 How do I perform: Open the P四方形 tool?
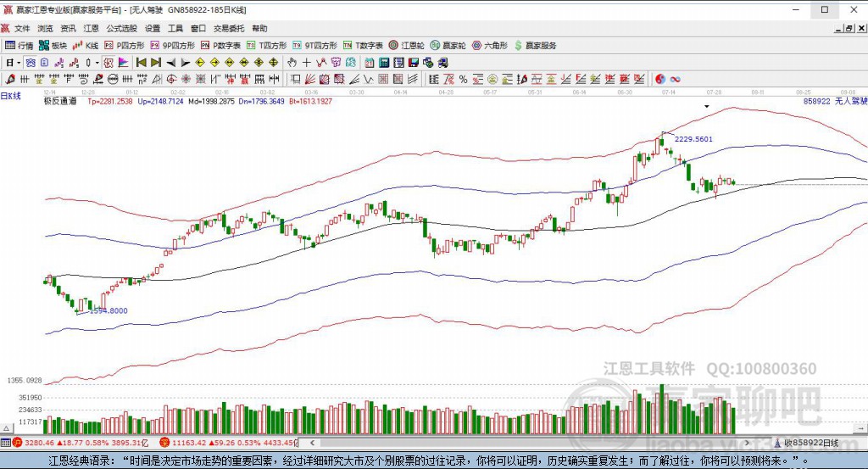pos(125,46)
